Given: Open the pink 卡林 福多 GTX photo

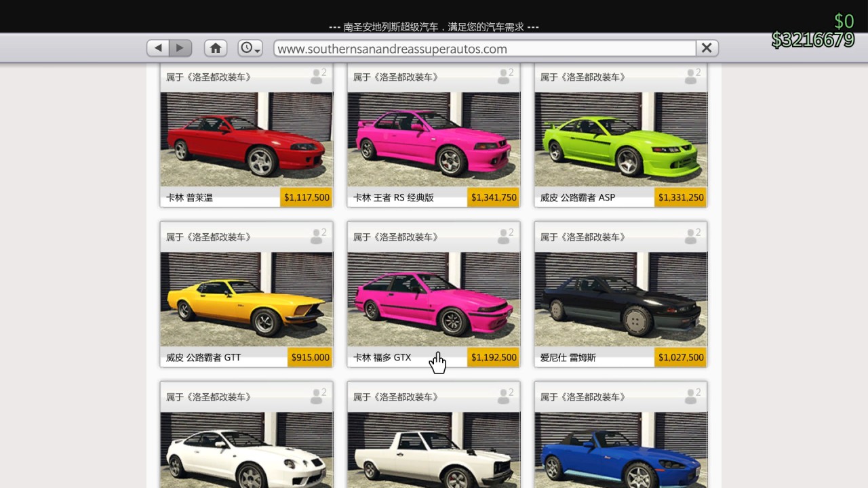Looking at the screenshot, I should pos(434,300).
